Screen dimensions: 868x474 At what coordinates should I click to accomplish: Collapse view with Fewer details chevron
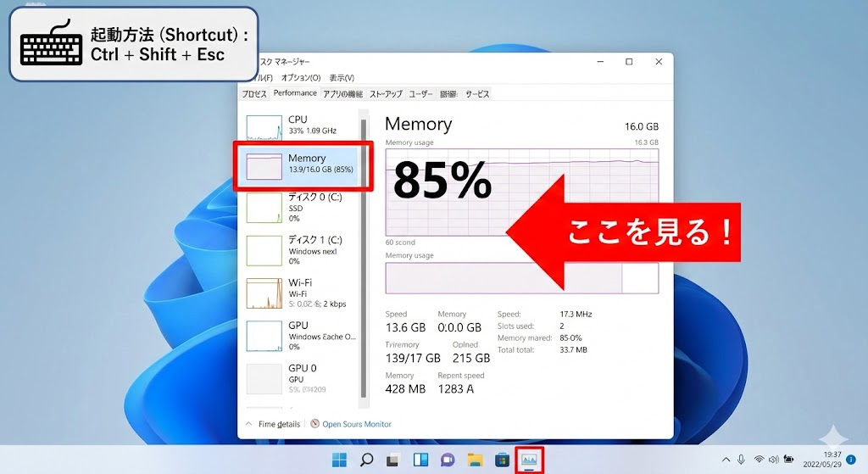[248, 424]
